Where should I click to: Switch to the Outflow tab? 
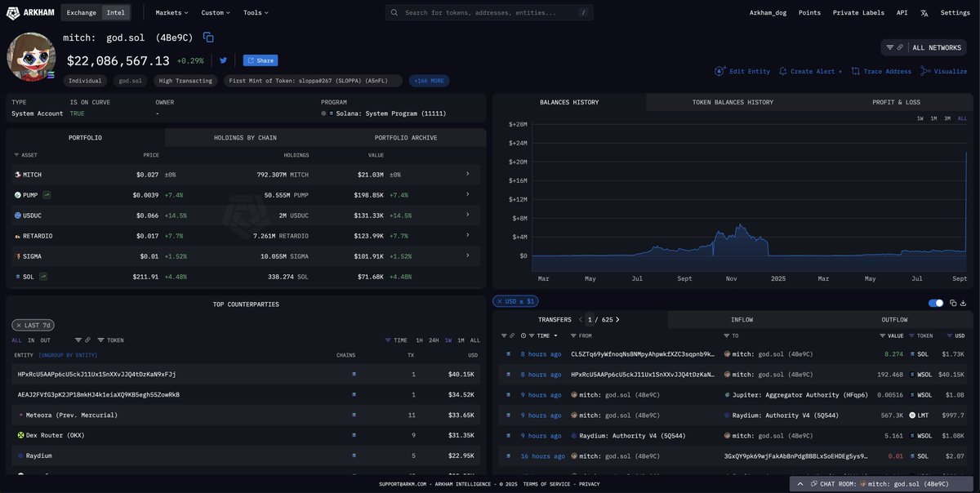894,319
